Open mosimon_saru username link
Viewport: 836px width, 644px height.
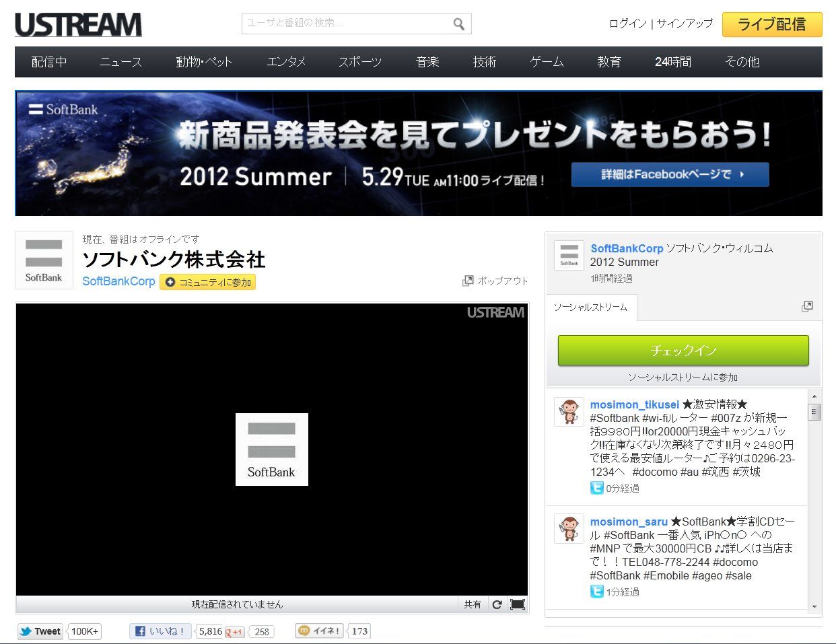tap(629, 522)
